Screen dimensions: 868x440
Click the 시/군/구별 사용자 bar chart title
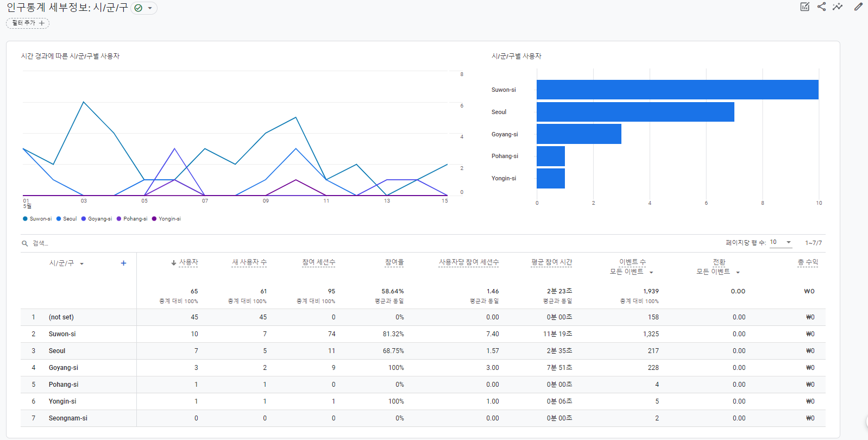tap(517, 56)
